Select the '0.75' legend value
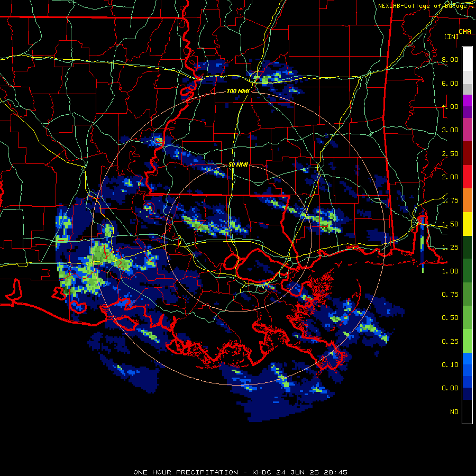 [x=450, y=295]
